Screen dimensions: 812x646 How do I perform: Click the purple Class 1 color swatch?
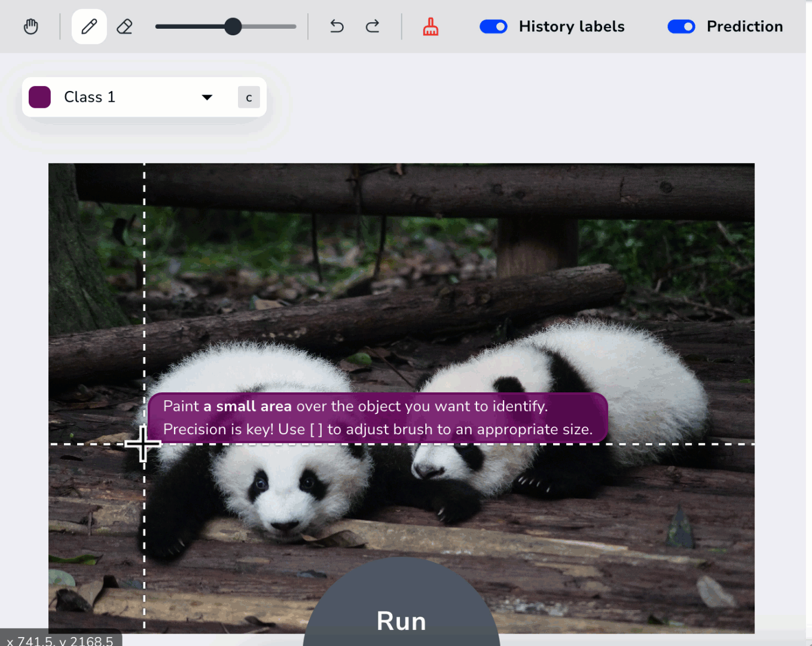pos(39,97)
